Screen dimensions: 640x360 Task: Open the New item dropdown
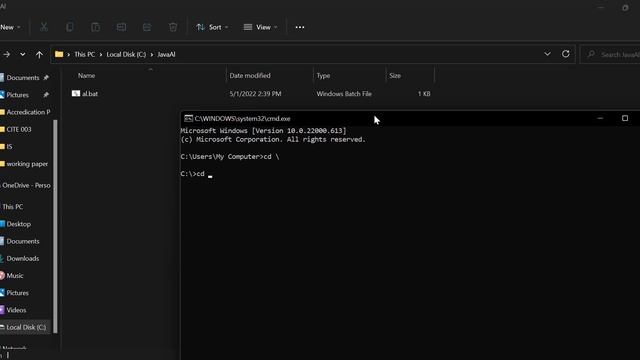10,27
